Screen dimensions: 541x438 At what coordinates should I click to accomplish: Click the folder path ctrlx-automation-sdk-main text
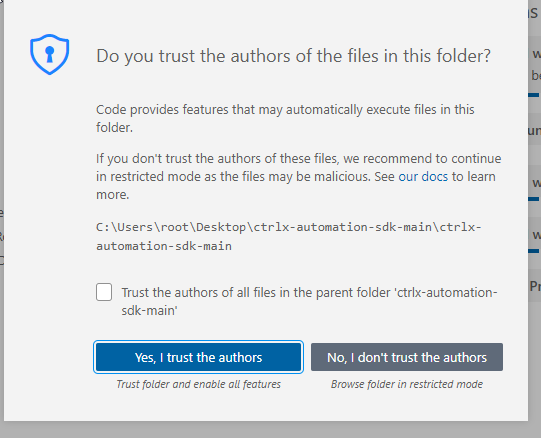[x=288, y=236]
